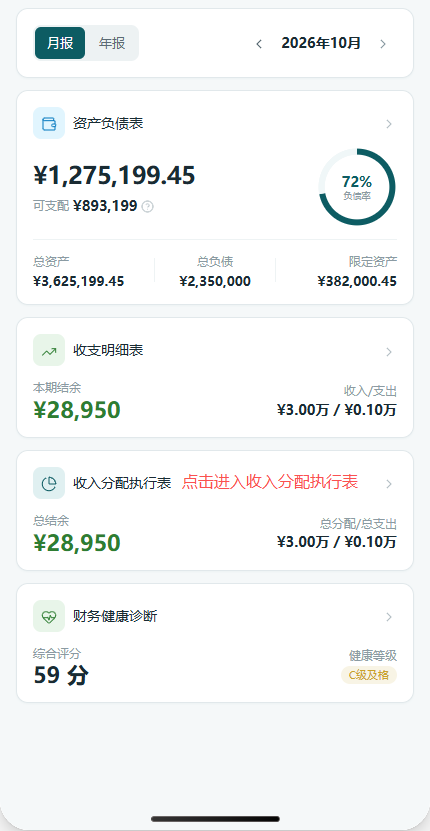The height and width of the screenshot is (831, 430).
Task: Click the 可支配 help question icon
Action: point(148,206)
